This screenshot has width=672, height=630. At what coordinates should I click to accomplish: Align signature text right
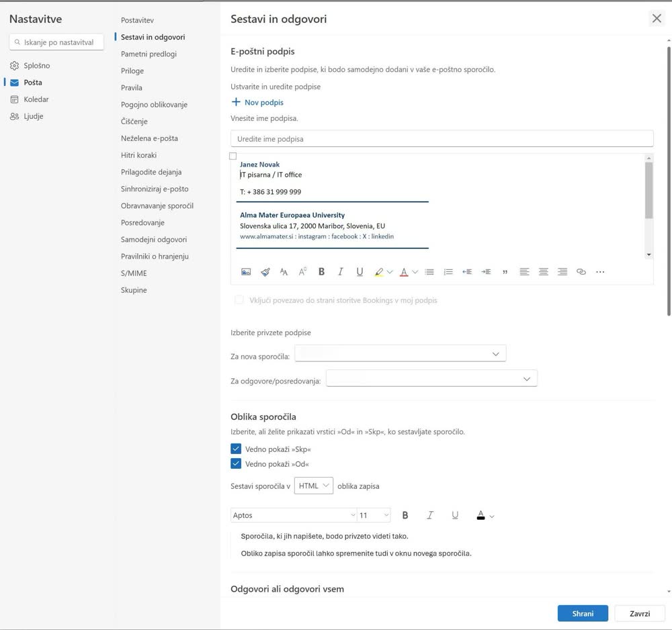[x=562, y=272]
